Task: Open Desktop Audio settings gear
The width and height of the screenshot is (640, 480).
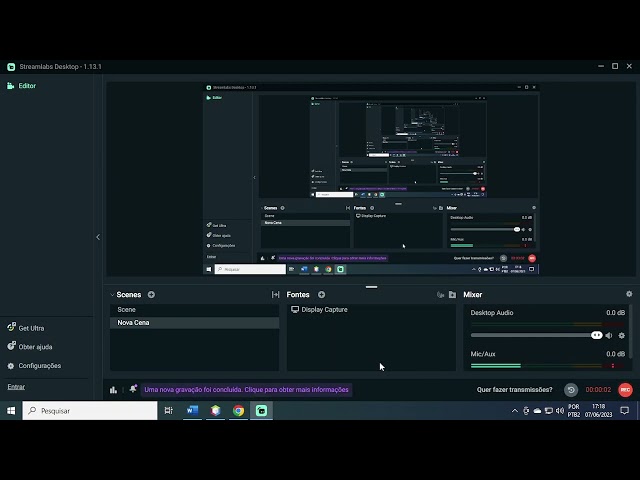Action: [x=622, y=335]
